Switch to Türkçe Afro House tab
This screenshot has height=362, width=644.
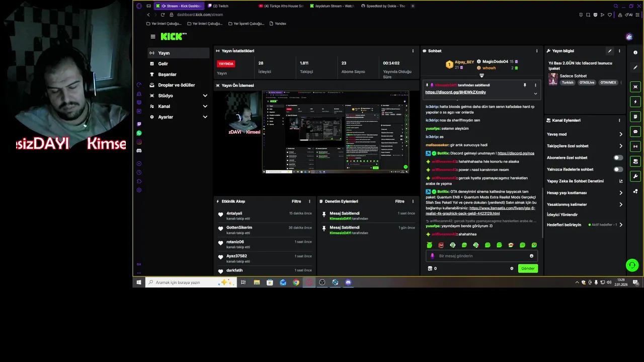coord(281,6)
